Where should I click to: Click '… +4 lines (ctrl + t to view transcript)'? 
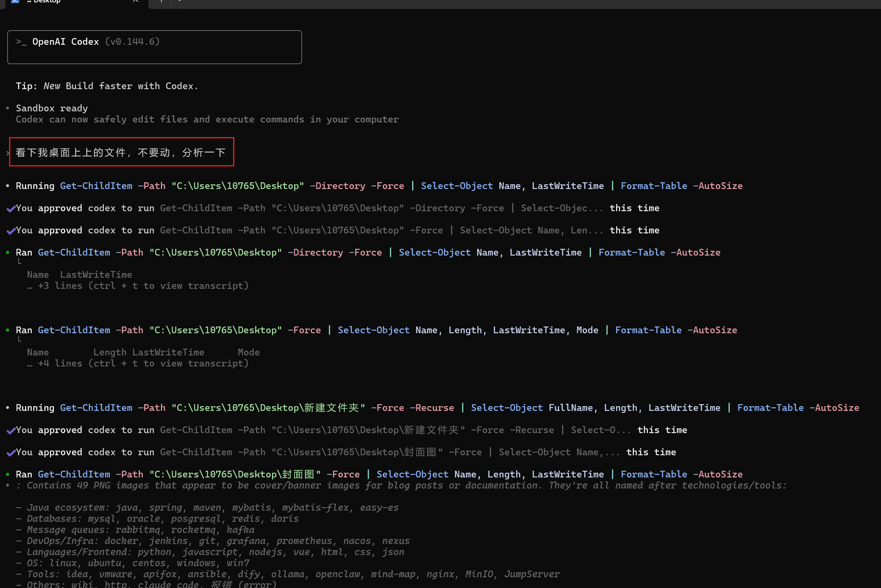tap(138, 363)
